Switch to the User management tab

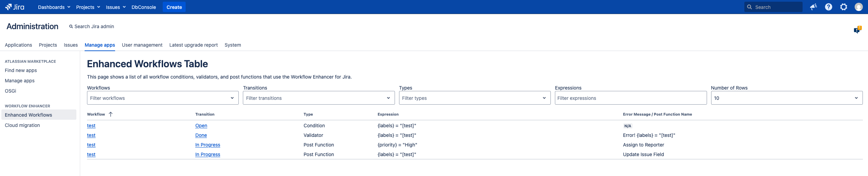[x=142, y=45]
